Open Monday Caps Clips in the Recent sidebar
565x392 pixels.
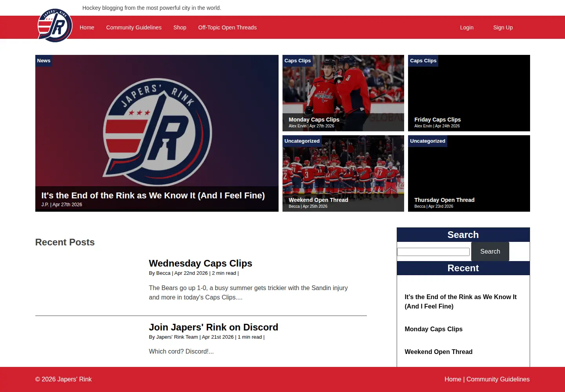click(434, 329)
